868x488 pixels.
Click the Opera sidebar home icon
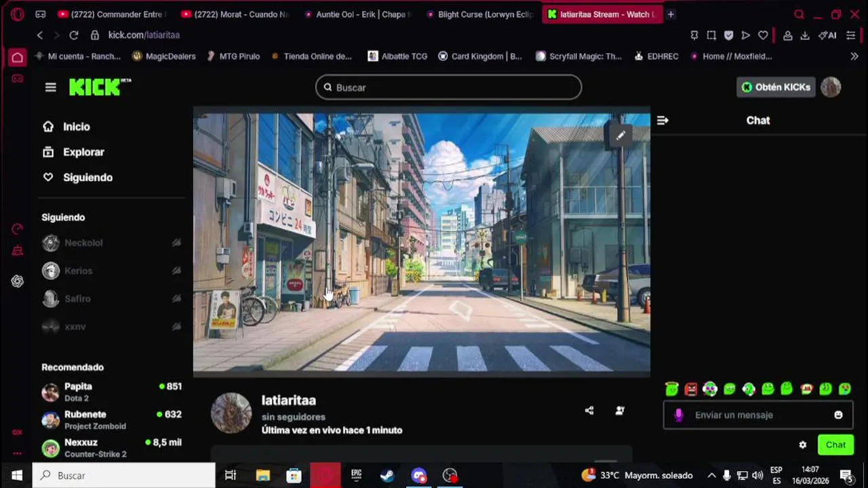(18, 58)
